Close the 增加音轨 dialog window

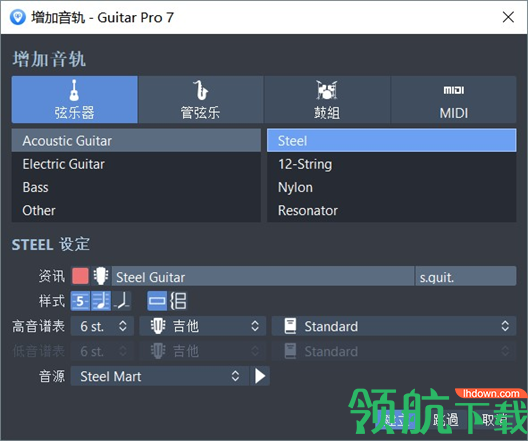[x=508, y=17]
